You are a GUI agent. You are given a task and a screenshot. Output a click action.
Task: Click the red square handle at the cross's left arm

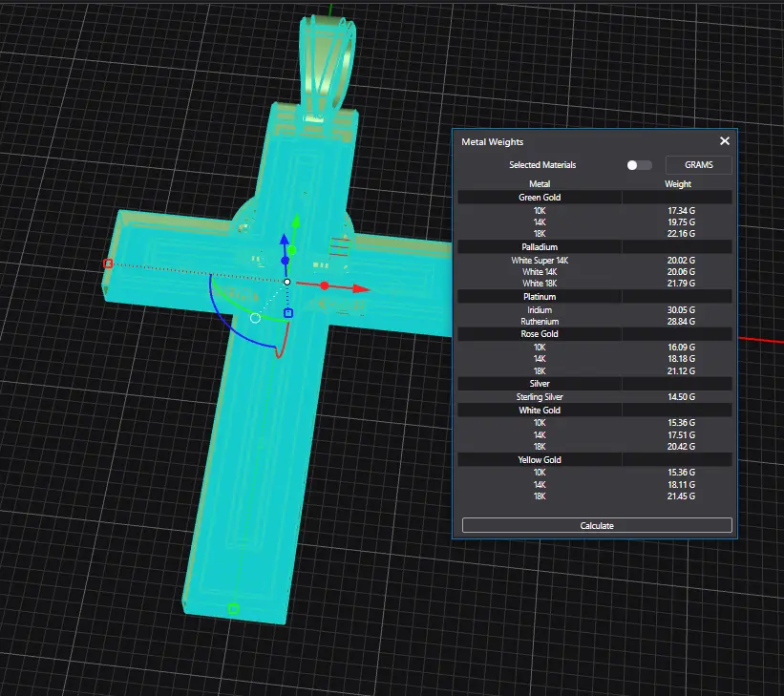(x=108, y=264)
